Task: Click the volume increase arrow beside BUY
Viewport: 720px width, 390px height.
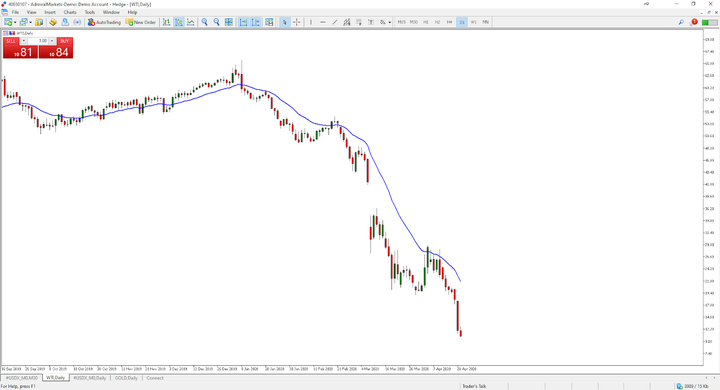Action: tap(52, 41)
